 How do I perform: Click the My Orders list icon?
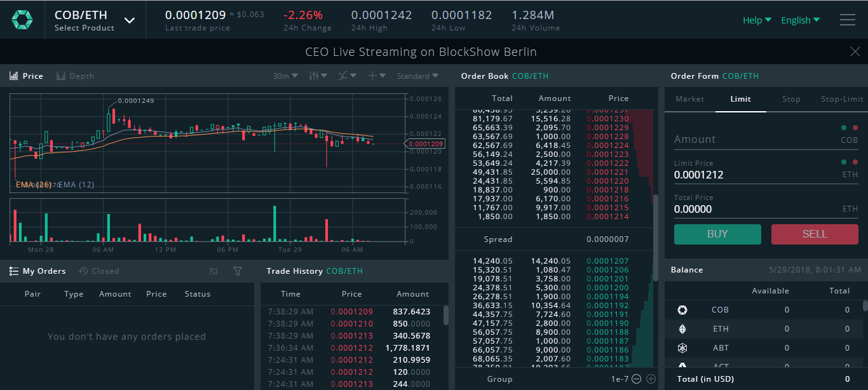pos(13,271)
